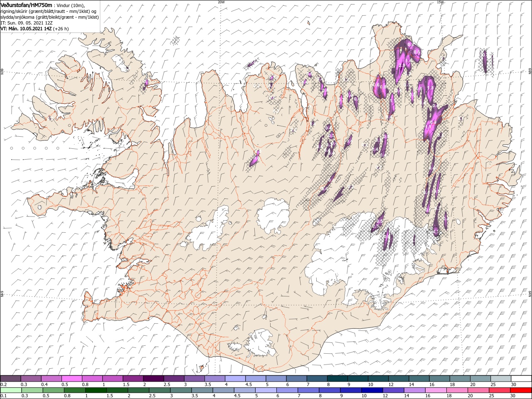The image size is (532, 399).
Task: Pick the light grey 25–30 snow swatch
Action: click(501, 378)
